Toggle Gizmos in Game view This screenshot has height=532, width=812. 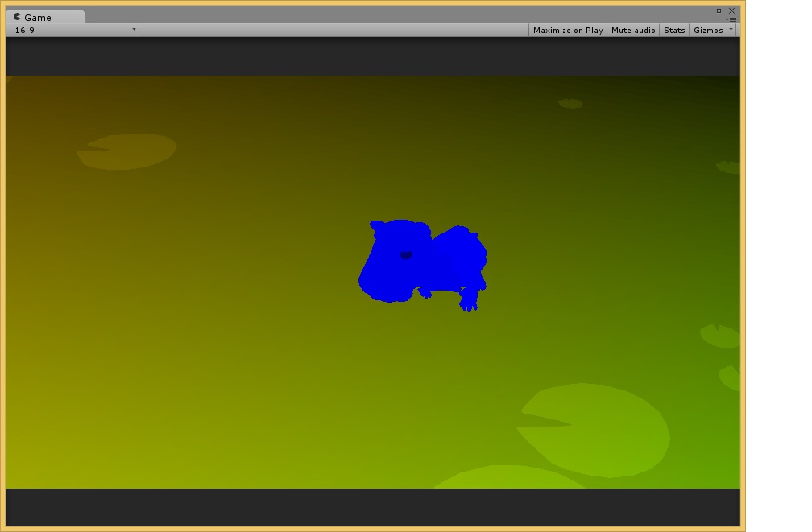point(708,30)
